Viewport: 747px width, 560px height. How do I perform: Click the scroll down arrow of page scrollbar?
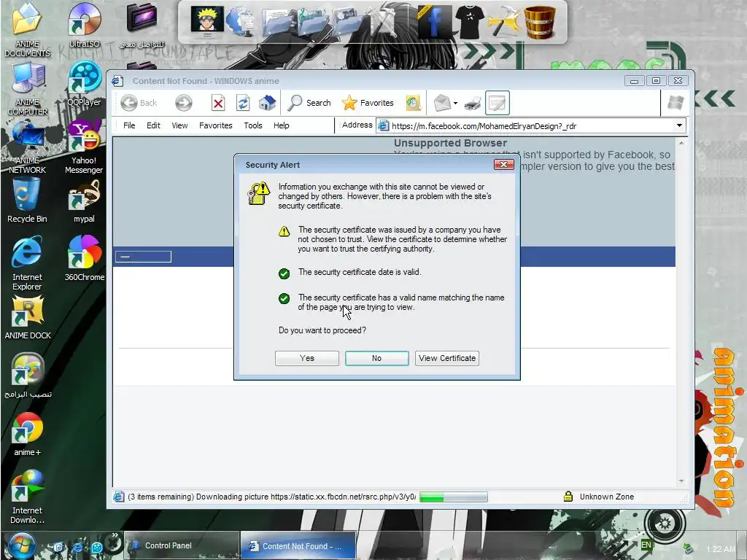(681, 481)
